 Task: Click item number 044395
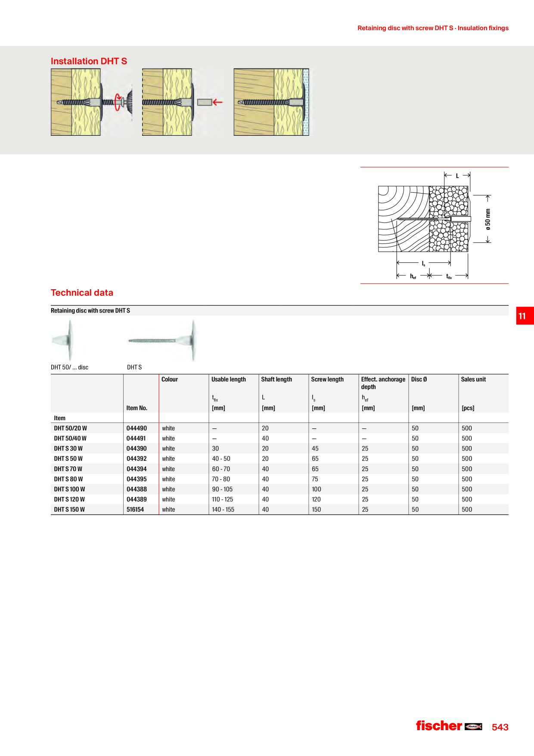(137, 479)
